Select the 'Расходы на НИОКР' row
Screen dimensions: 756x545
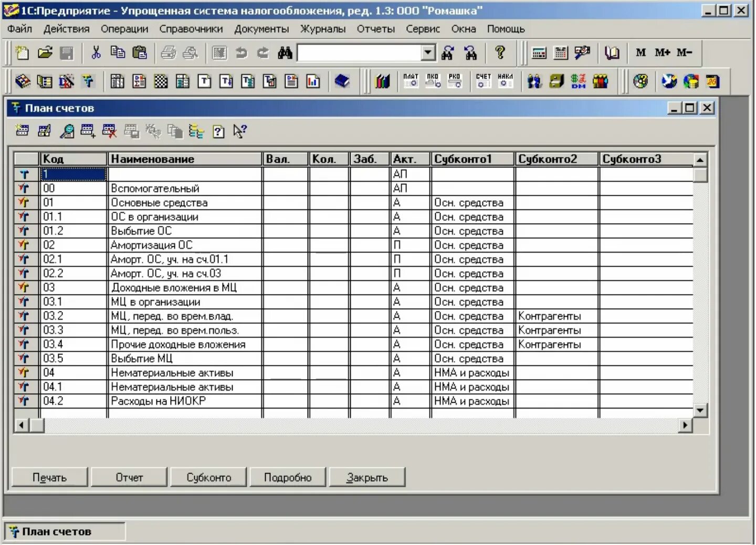click(353, 401)
